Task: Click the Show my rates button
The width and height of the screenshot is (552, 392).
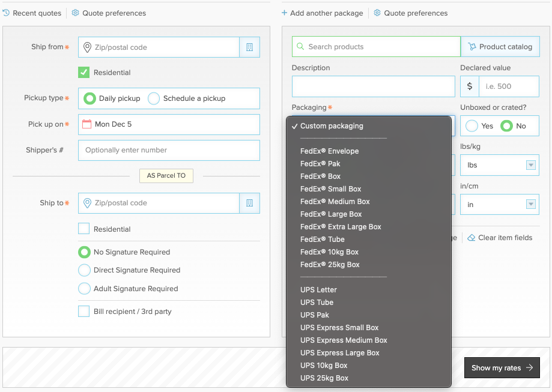Action: [x=502, y=368]
